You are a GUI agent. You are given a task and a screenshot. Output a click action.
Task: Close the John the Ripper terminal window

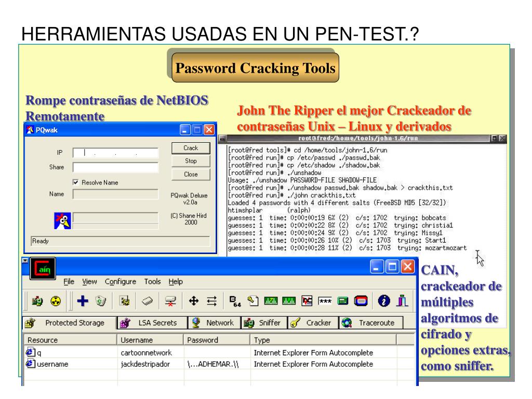click(502, 138)
